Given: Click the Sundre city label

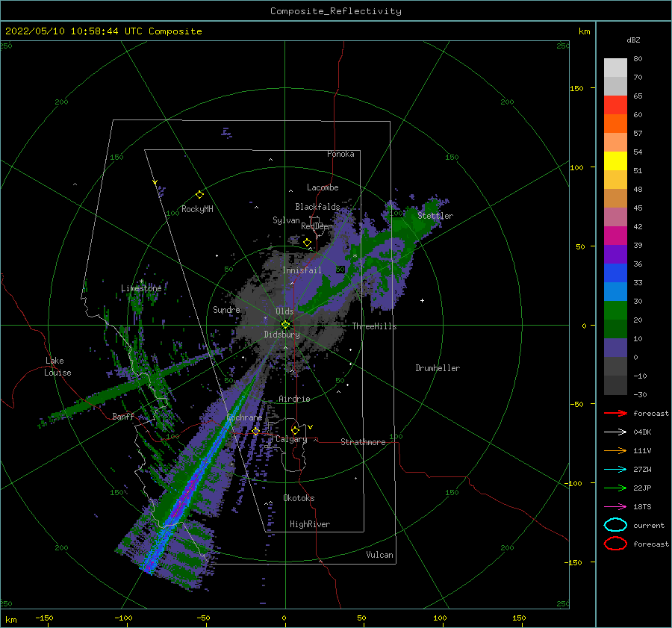Looking at the screenshot, I should pos(227,309).
